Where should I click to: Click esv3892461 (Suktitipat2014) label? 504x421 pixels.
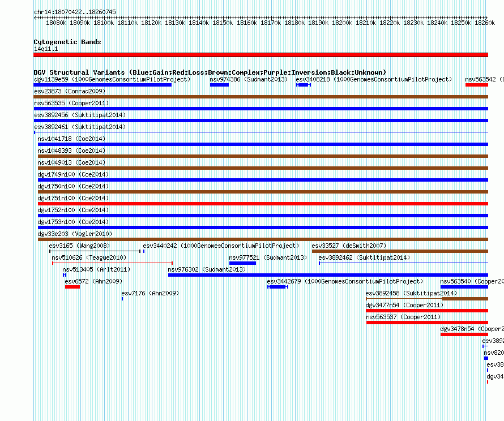[x=80, y=127]
